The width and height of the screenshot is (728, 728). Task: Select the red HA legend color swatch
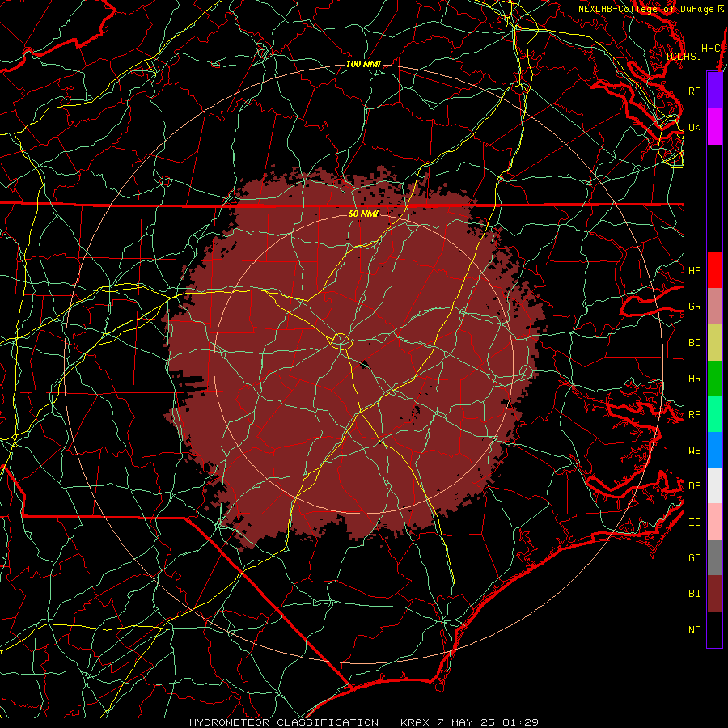tap(714, 270)
